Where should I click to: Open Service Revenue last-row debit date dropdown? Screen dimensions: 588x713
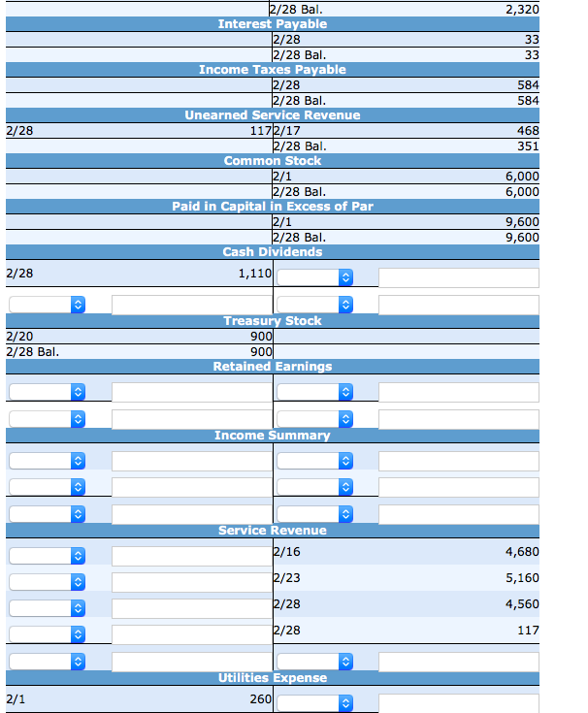tap(47, 662)
